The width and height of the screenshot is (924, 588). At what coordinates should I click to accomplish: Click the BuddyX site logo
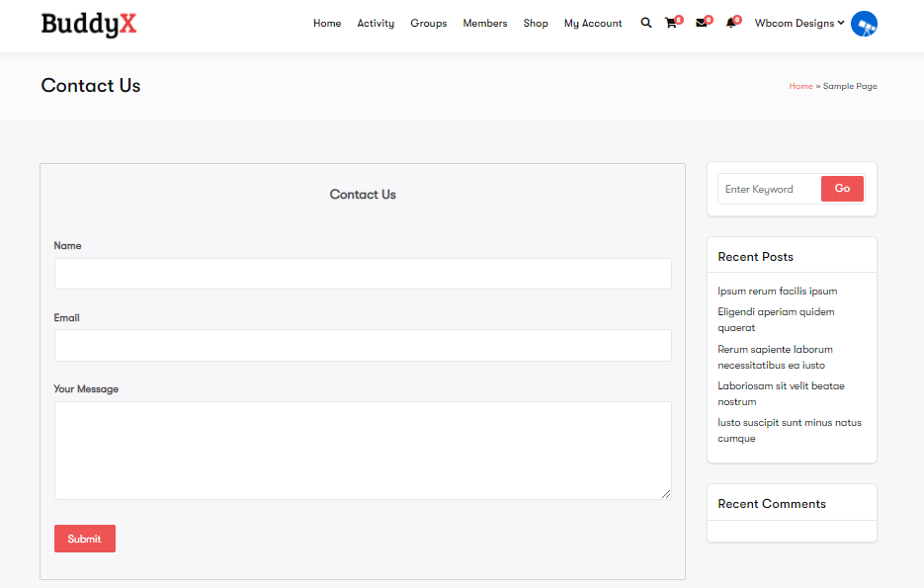click(x=89, y=25)
